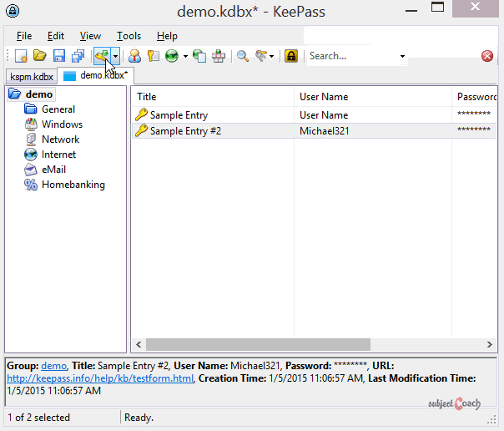Lock the workspace with the padlock icon
This screenshot has height=431, width=504.
coord(291,56)
